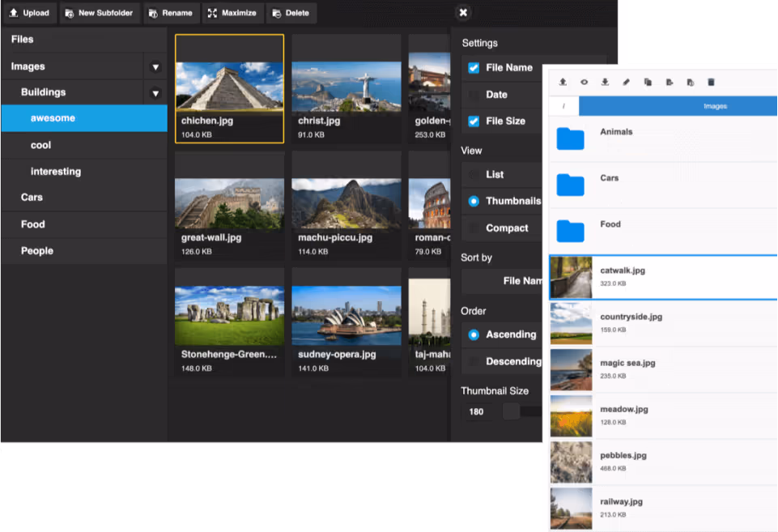Select the machu-piccu.jpg thumbnail
This screenshot has width=778, height=532.
346,205
